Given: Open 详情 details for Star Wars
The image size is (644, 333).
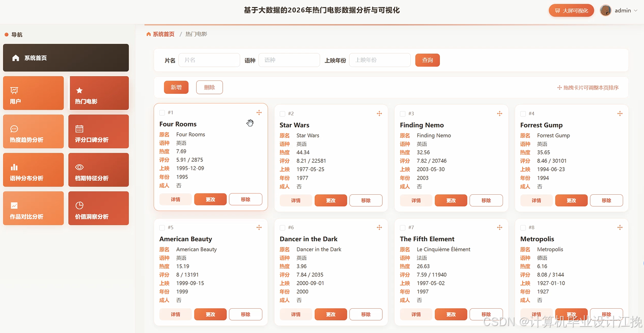Looking at the screenshot, I should 296,200.
